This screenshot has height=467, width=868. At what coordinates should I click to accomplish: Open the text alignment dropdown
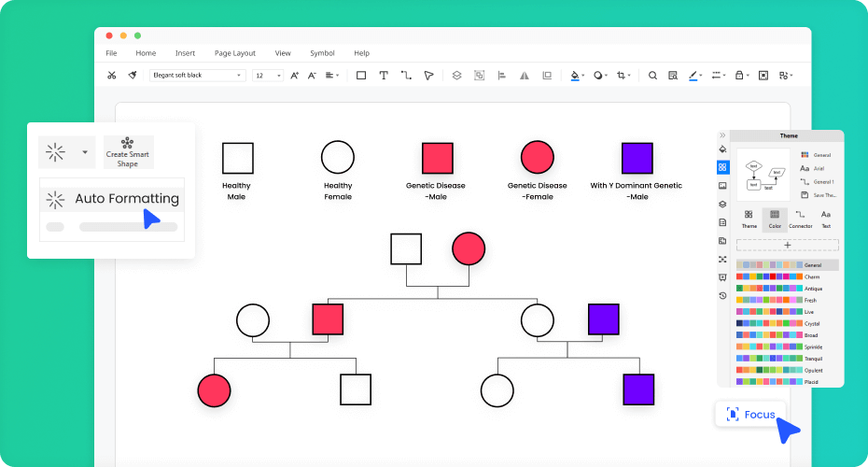332,76
